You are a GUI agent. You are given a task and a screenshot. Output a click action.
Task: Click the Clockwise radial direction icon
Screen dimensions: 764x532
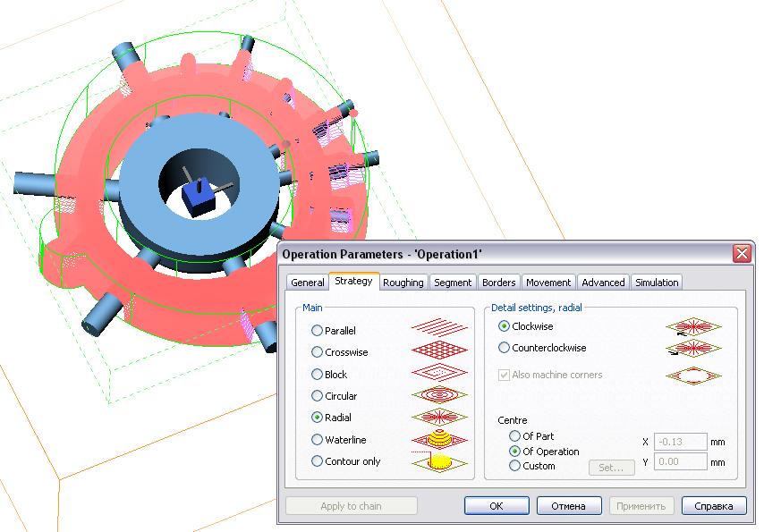point(692,327)
